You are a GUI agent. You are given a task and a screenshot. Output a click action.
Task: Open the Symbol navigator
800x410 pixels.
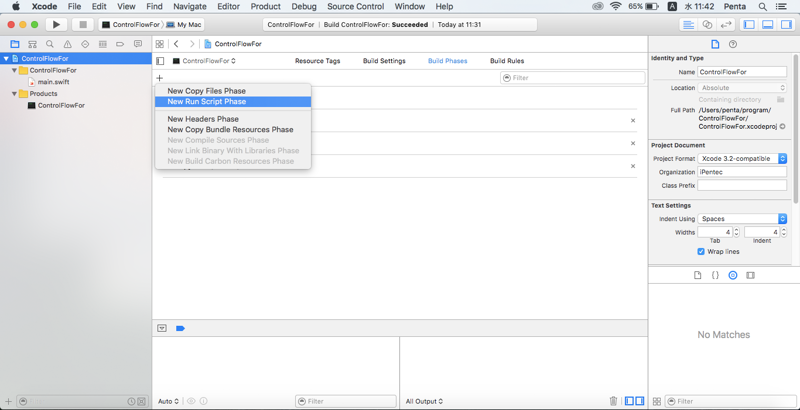click(x=32, y=44)
